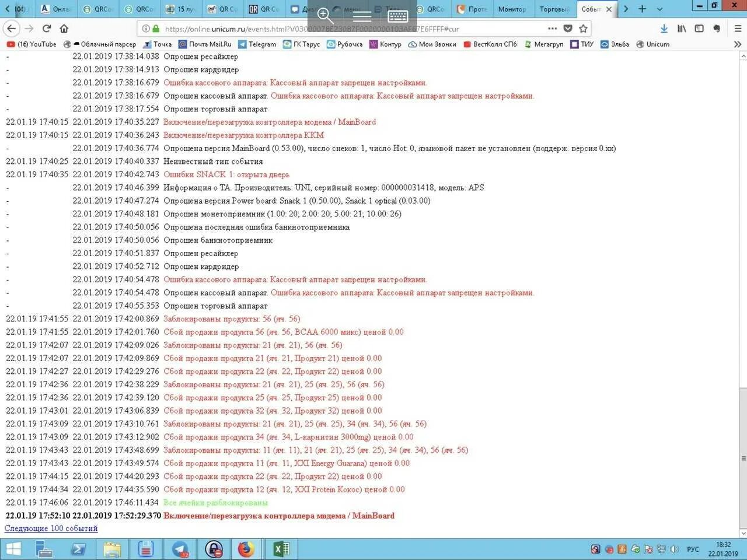Open the Мегагруп bookmark

point(544,44)
